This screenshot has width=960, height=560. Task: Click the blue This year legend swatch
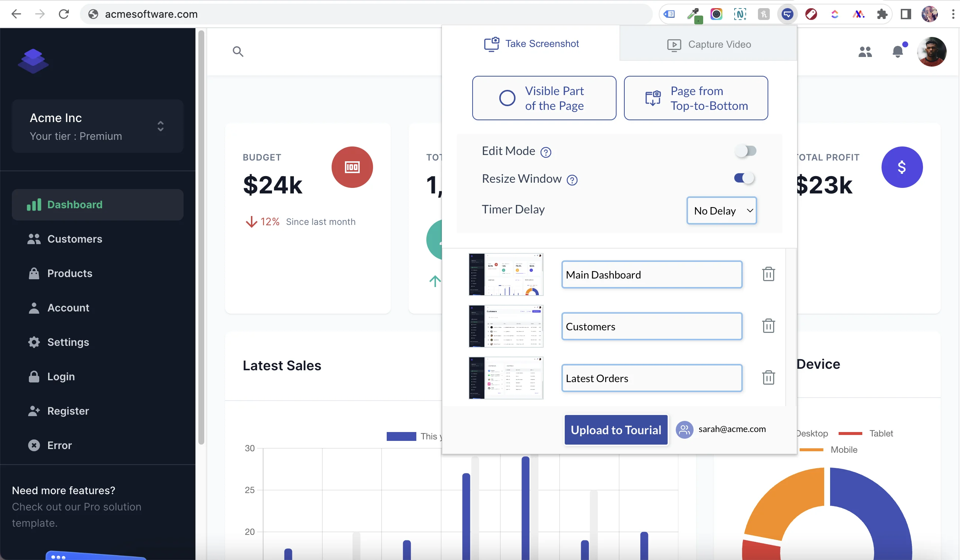(401, 436)
